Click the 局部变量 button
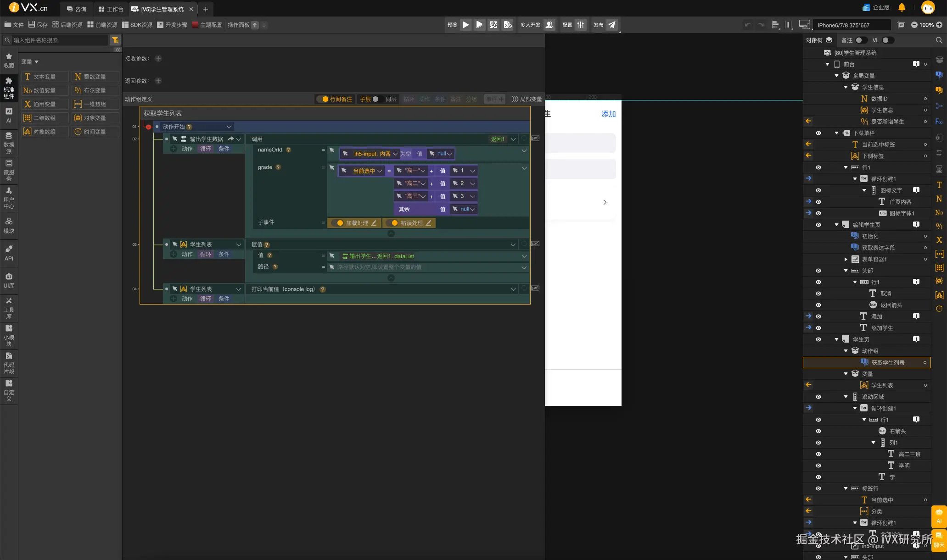 (527, 99)
